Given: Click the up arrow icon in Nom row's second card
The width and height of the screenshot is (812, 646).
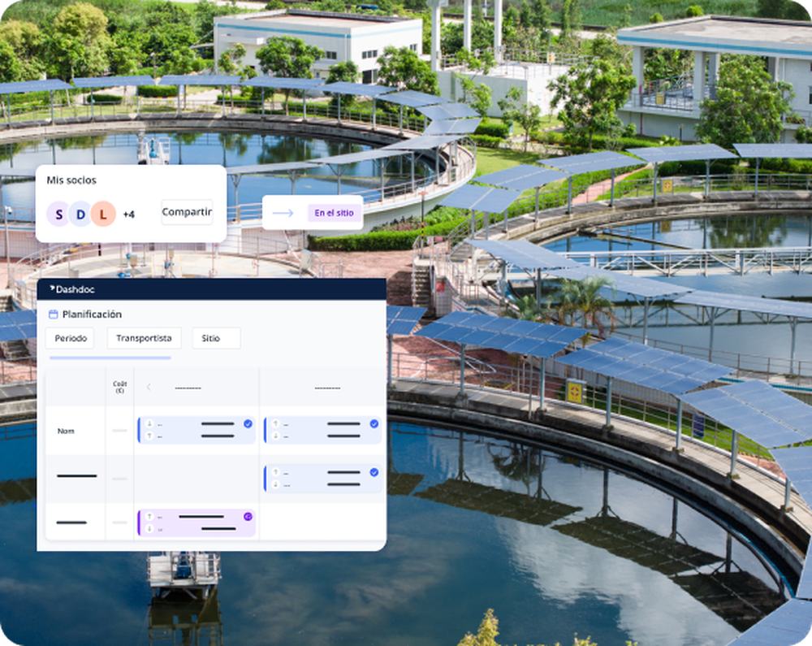Looking at the screenshot, I should point(275,423).
